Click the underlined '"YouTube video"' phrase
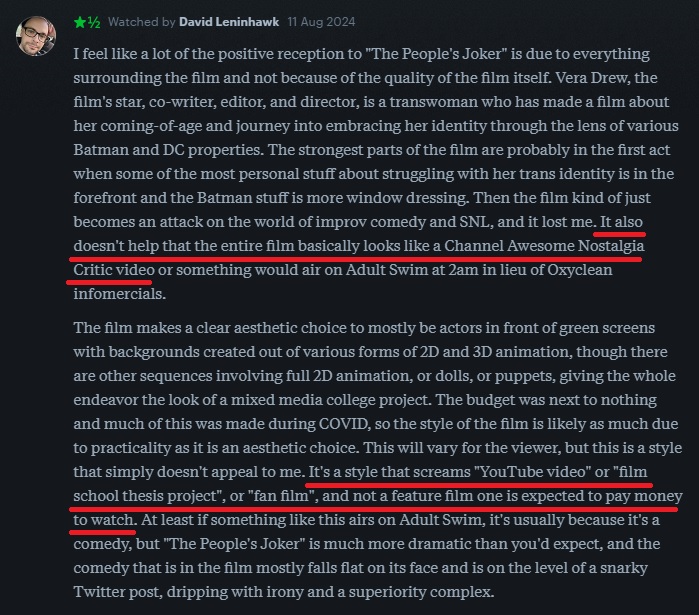The image size is (699, 615). (x=532, y=472)
